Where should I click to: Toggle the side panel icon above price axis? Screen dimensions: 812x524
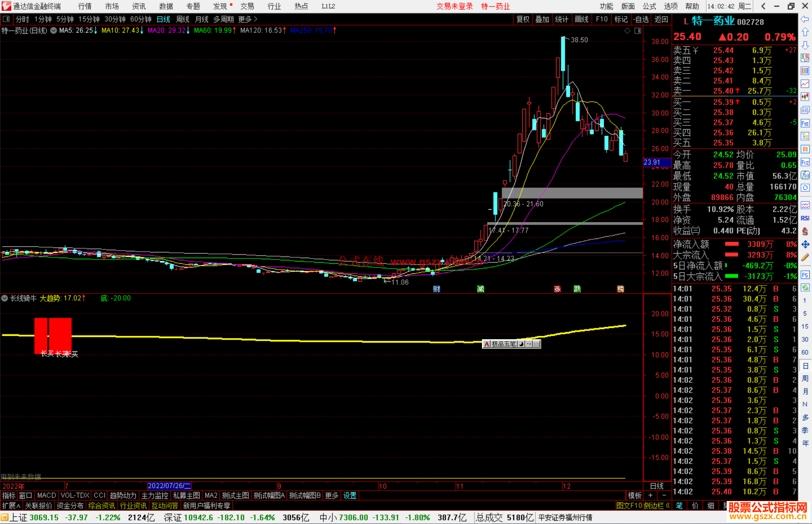point(638,31)
